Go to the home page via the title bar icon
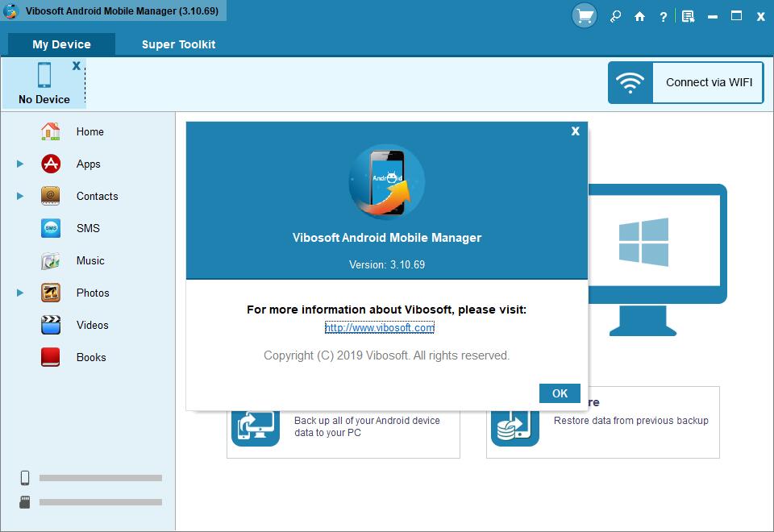 pos(639,17)
